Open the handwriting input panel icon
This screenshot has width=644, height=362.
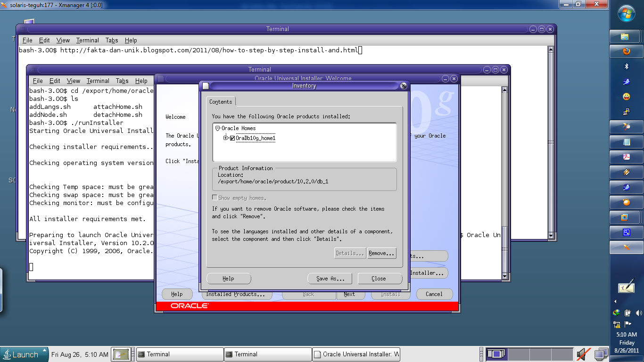click(626, 286)
